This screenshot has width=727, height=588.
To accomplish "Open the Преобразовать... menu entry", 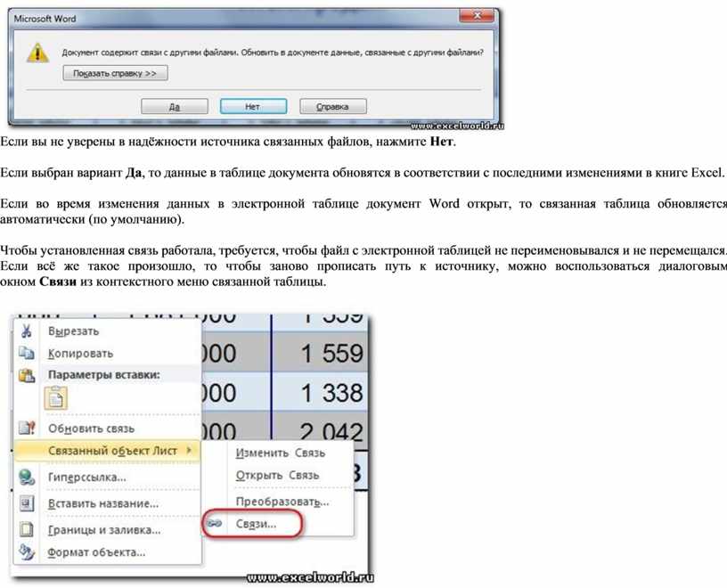I will [x=282, y=502].
